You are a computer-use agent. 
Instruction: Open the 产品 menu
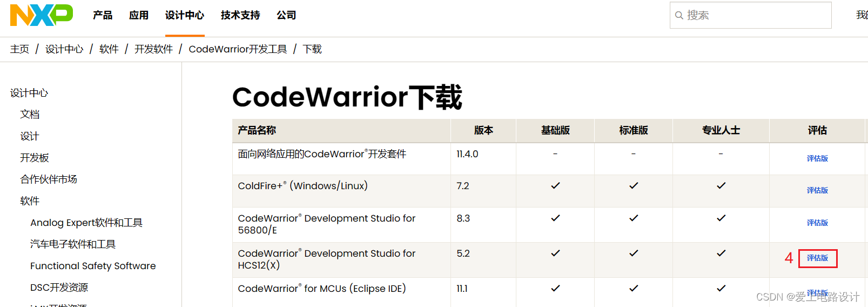point(103,15)
